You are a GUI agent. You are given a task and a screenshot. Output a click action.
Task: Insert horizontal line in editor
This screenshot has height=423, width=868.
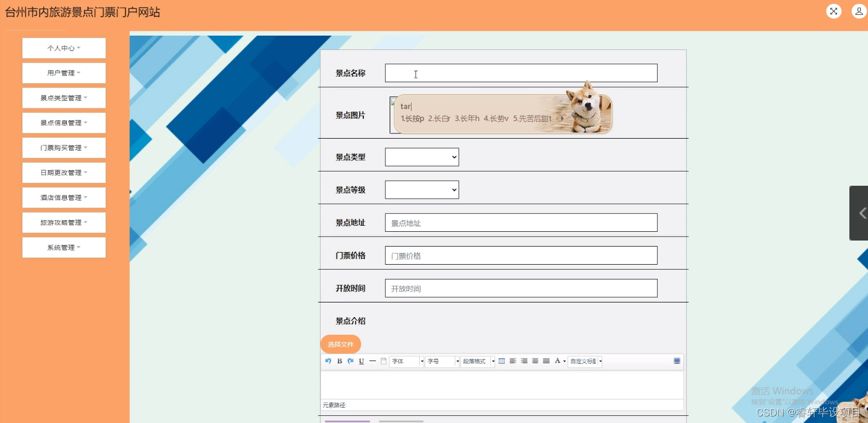[373, 361]
